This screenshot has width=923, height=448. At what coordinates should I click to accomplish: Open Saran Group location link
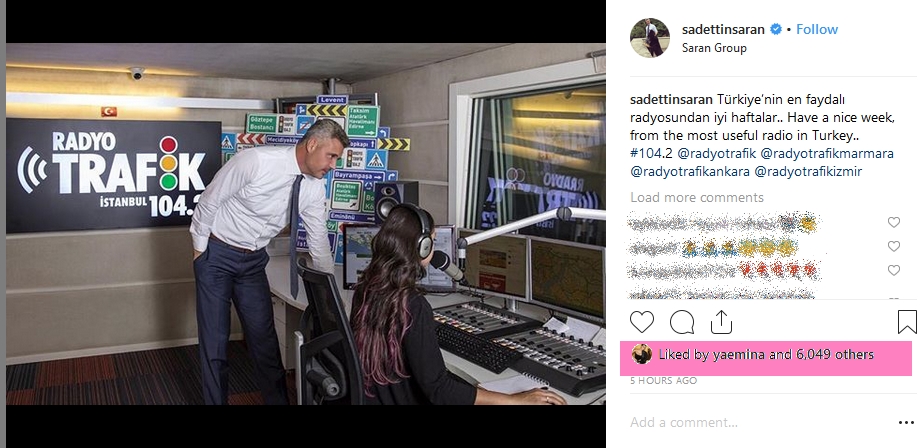(714, 48)
